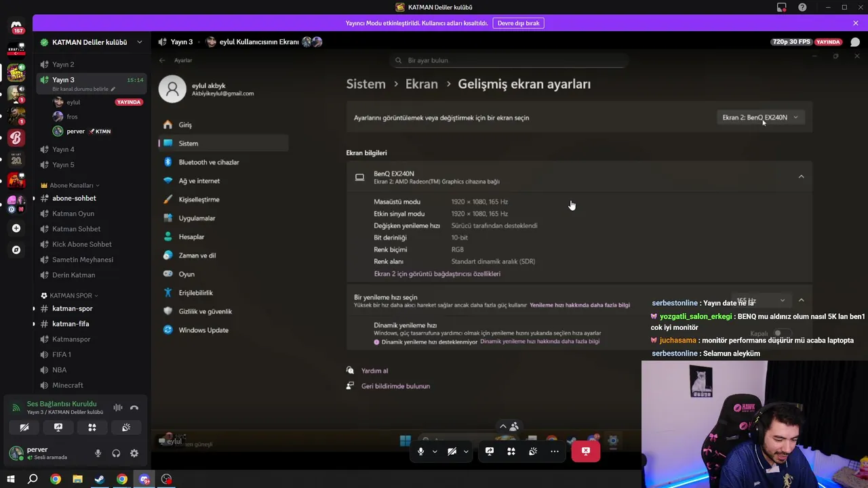Open microphone options arrow in stream bar
Screen dimensions: 868x488
point(435,451)
